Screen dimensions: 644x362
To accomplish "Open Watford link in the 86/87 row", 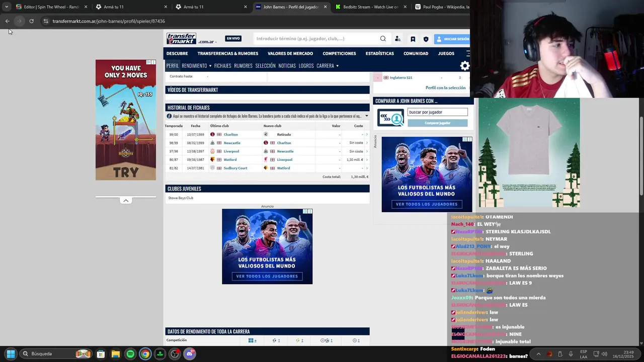I will tap(230, 159).
